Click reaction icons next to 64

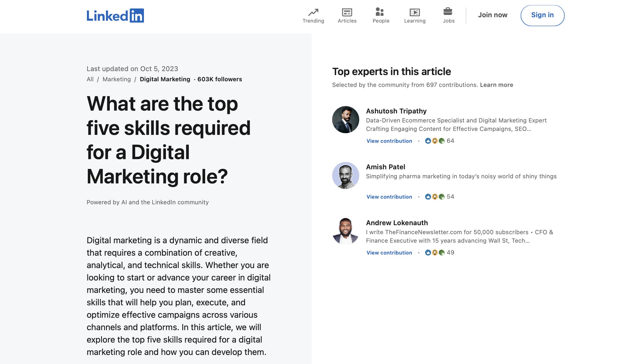click(x=435, y=141)
